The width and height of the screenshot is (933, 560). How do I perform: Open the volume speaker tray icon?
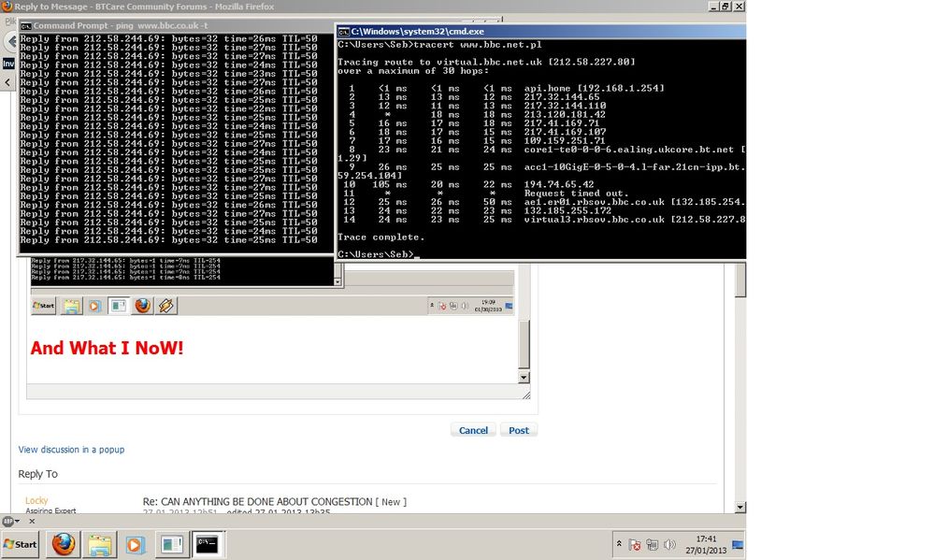tap(668, 544)
